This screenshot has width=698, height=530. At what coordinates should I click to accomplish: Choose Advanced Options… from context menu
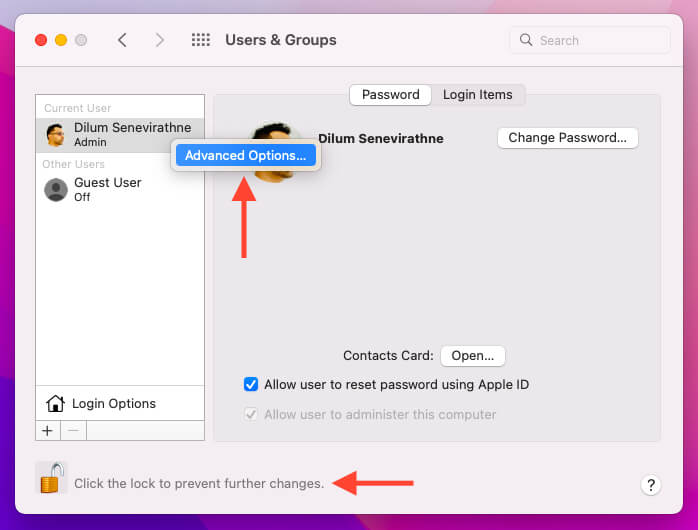click(x=246, y=155)
